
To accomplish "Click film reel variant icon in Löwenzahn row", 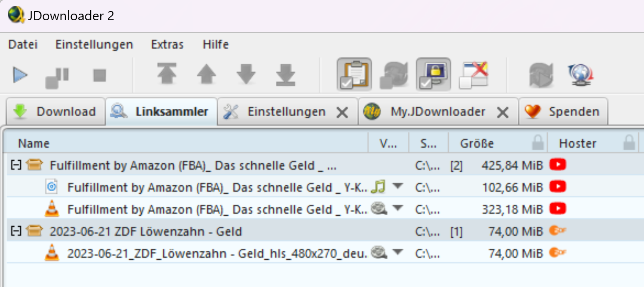I will pos(379,253).
